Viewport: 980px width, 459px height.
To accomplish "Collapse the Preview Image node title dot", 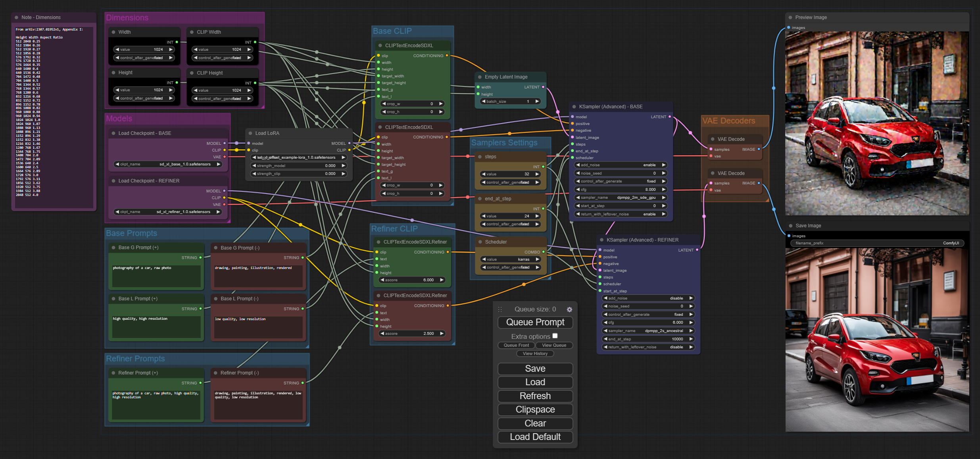I will click(790, 17).
